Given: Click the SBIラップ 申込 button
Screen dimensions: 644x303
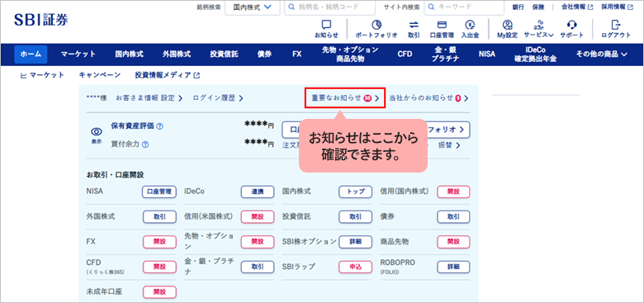Looking at the screenshot, I should tap(355, 267).
